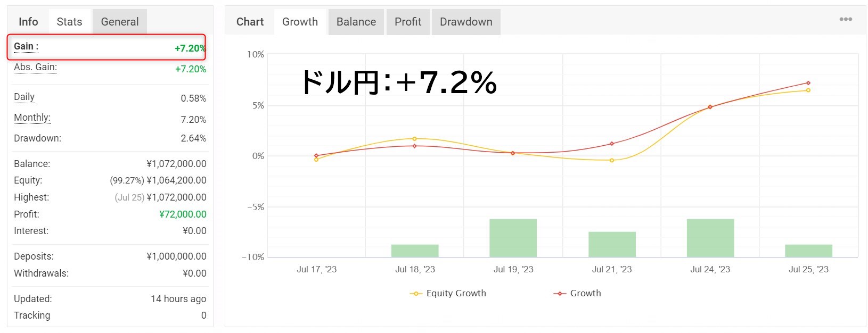Select the Info tab
868x333 pixels.
click(x=28, y=22)
